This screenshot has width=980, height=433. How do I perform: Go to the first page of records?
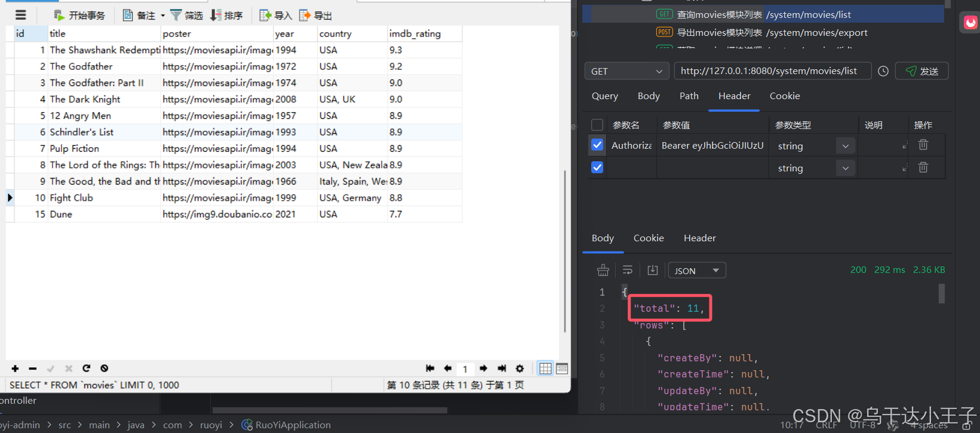(430, 368)
